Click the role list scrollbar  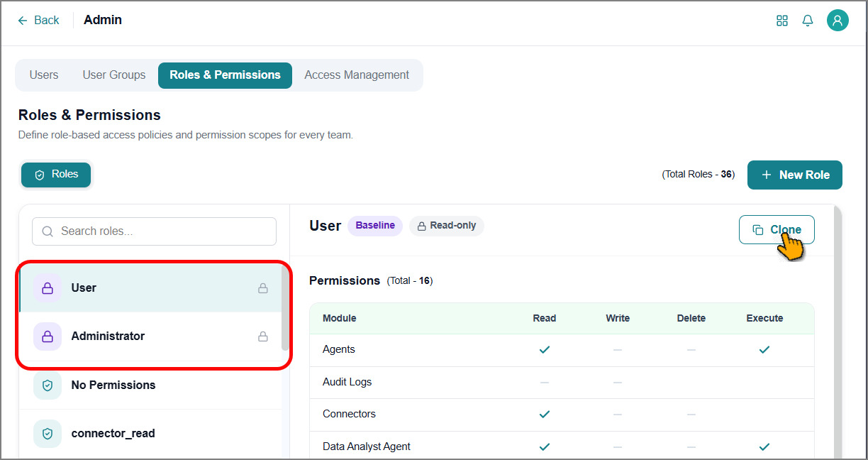(x=285, y=308)
